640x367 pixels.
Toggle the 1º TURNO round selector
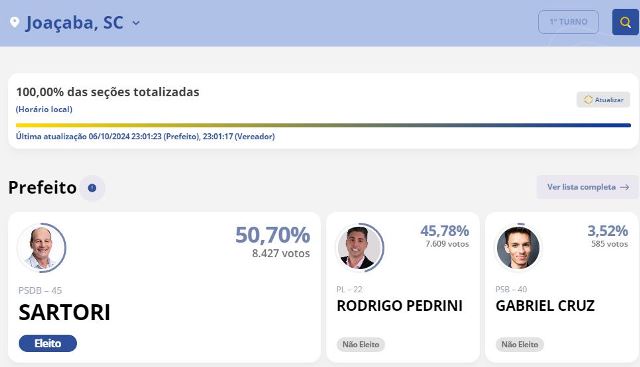tap(568, 22)
